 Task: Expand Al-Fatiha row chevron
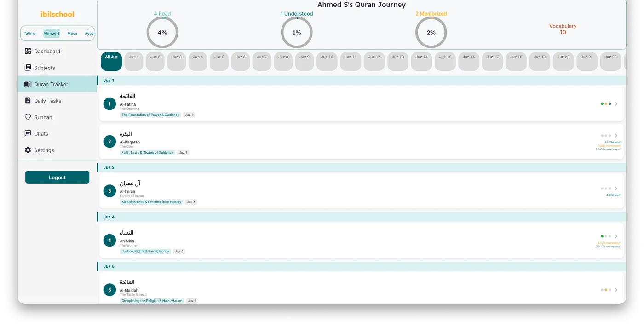(616, 104)
